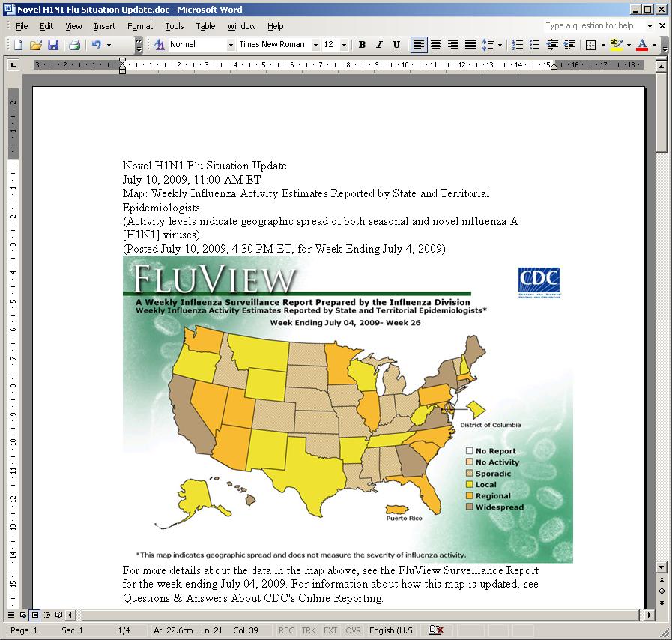The width and height of the screenshot is (672, 640).
Task: Open the View menu
Action: click(x=73, y=26)
